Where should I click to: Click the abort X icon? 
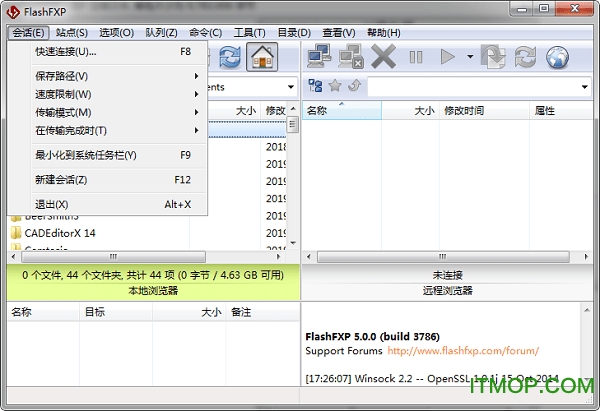[383, 57]
